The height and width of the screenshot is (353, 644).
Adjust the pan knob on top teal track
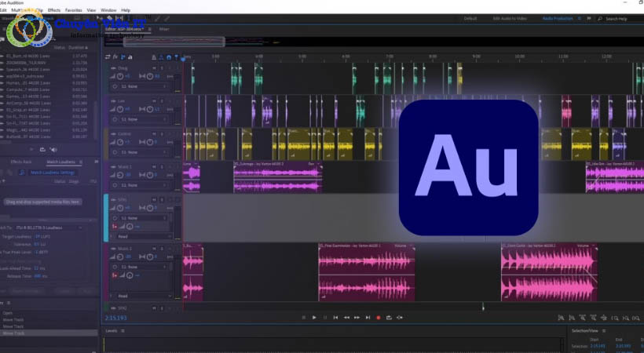[x=150, y=76]
